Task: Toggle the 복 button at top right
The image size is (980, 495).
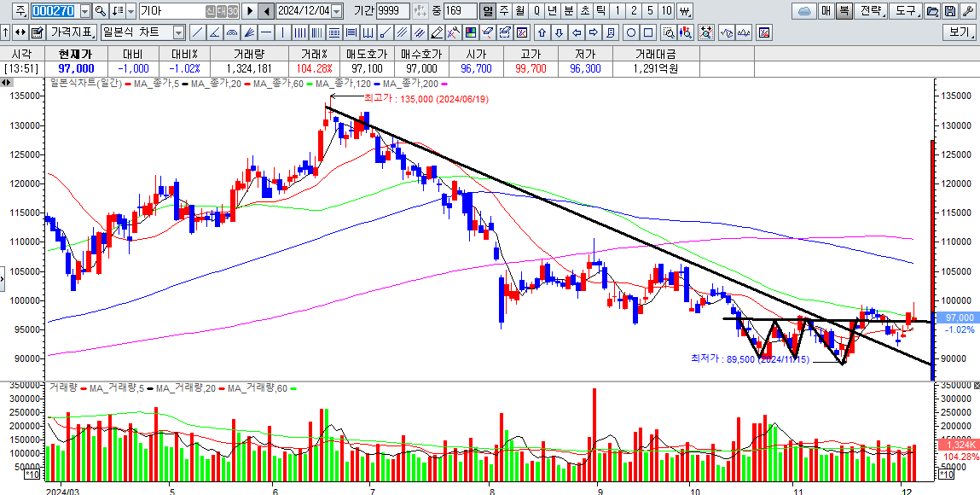Action: 844,11
